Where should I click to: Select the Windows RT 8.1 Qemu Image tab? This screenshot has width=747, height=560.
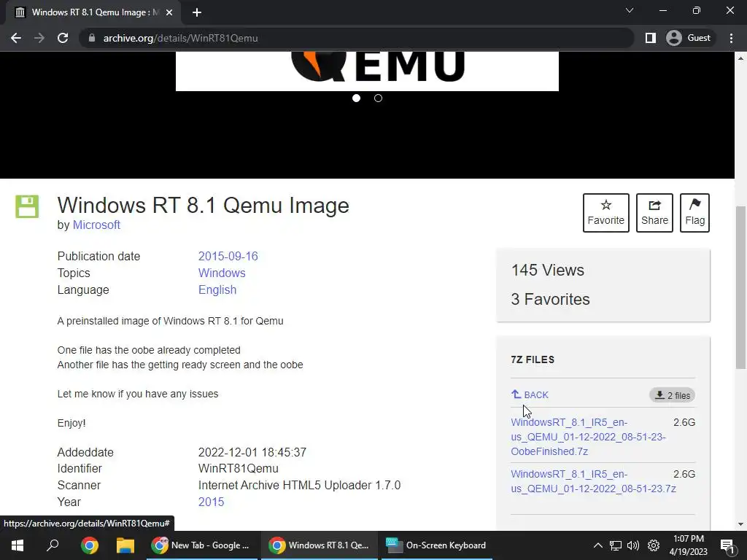click(x=93, y=12)
